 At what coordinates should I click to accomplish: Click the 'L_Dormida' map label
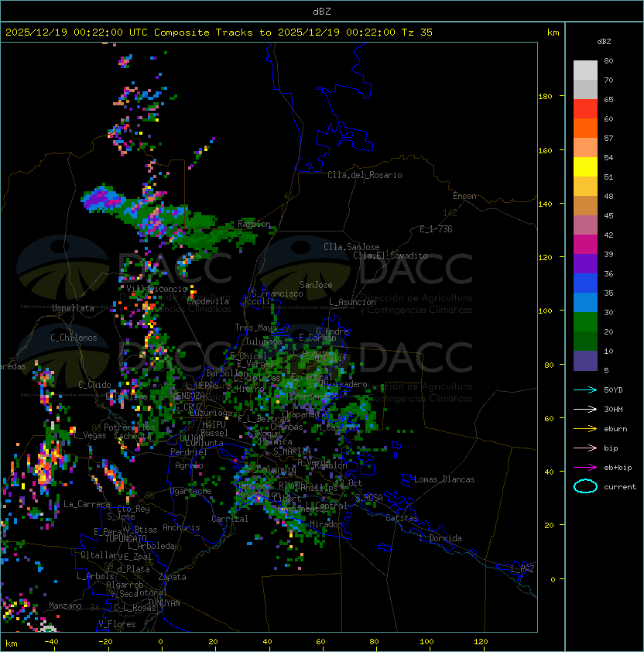pyautogui.click(x=440, y=538)
